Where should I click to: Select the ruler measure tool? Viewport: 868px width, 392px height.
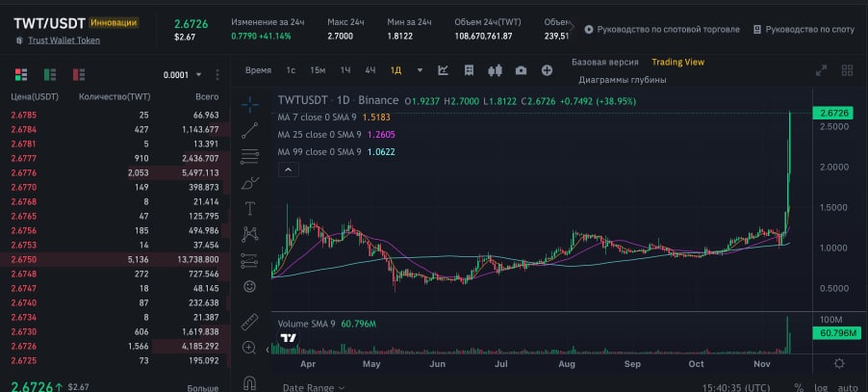[249, 322]
